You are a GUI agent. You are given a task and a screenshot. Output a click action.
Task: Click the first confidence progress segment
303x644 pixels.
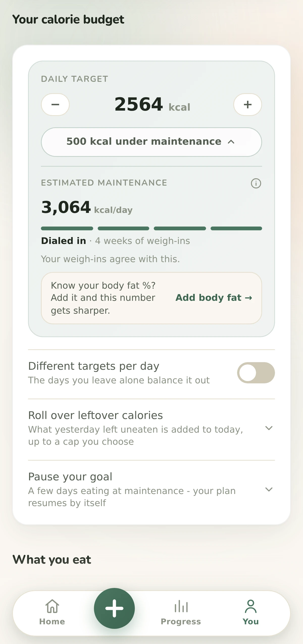point(67,229)
